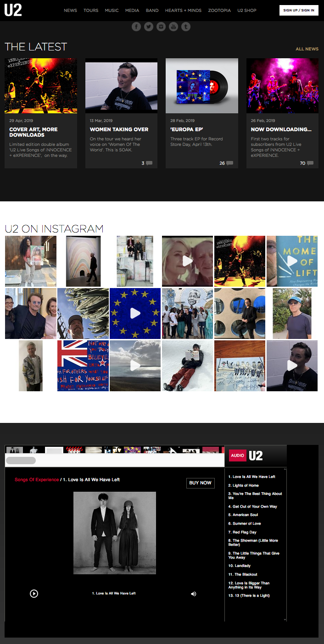
Task: Open the MEDIA menu item
Action: coord(132,10)
